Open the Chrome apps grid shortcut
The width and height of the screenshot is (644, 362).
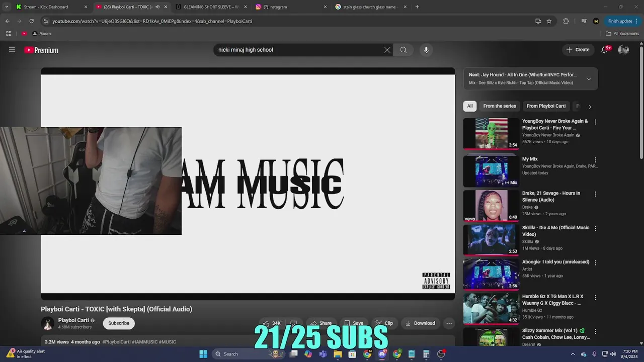pyautogui.click(x=9, y=34)
